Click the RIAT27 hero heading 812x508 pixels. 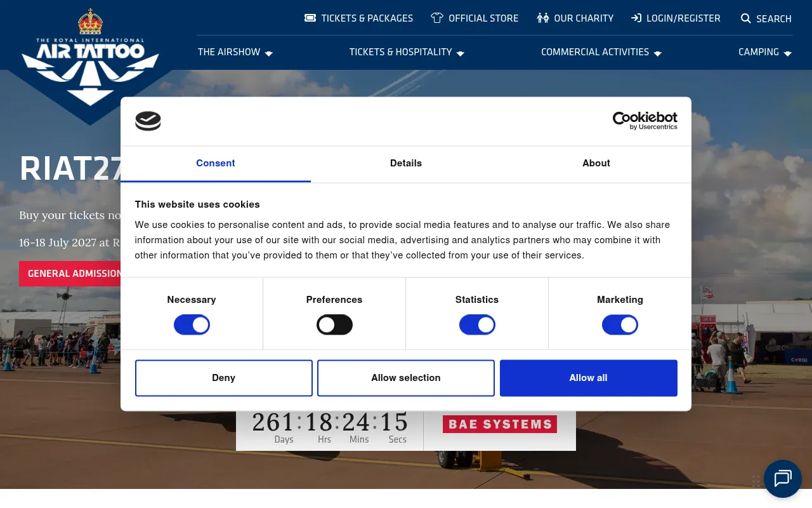pyautogui.click(x=70, y=169)
